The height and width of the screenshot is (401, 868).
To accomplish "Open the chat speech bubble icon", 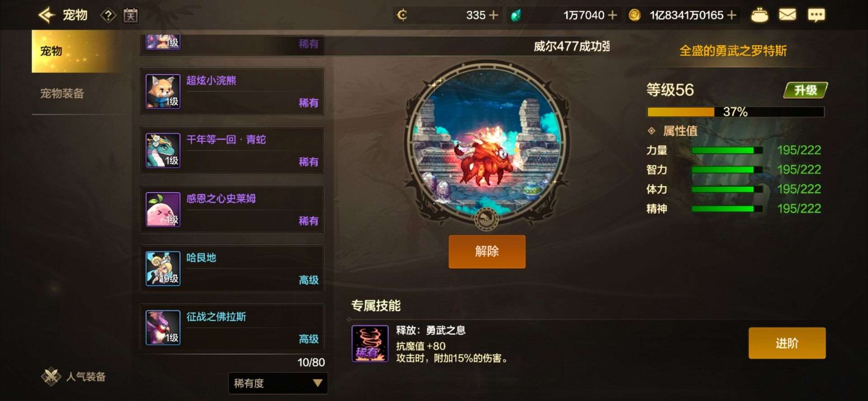I will click(x=816, y=15).
